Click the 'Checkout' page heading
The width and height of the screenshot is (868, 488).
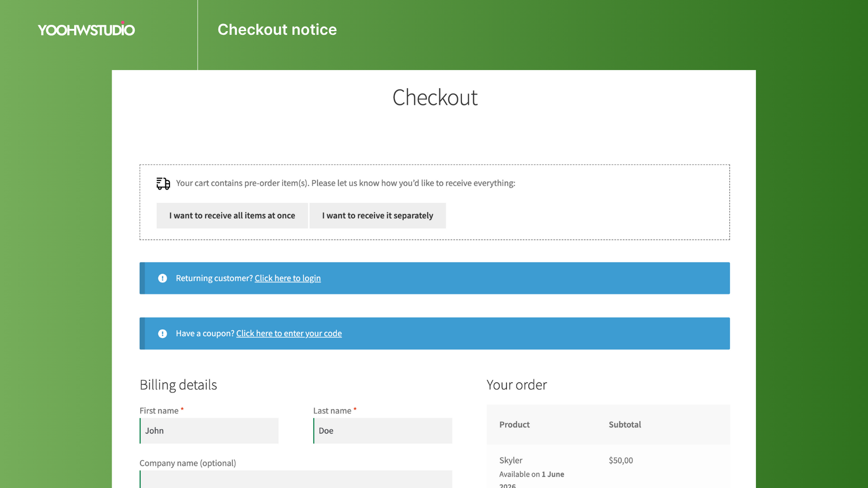[435, 97]
